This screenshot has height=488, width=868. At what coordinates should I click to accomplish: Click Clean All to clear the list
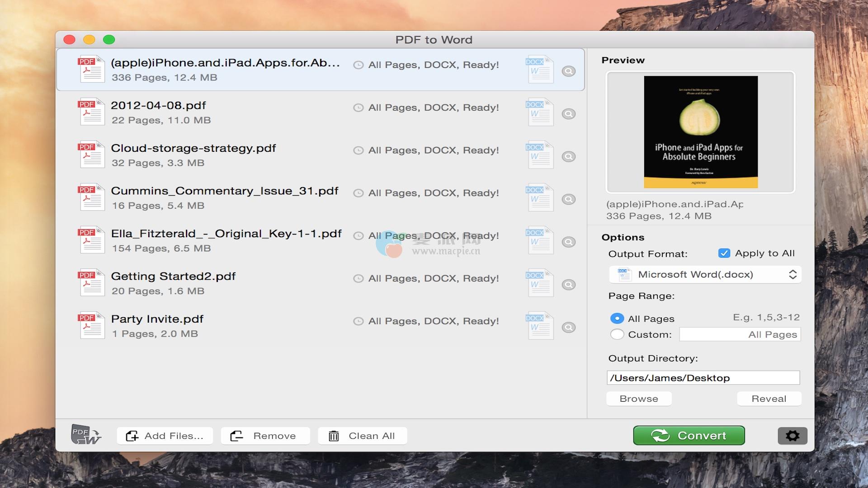[362, 436]
